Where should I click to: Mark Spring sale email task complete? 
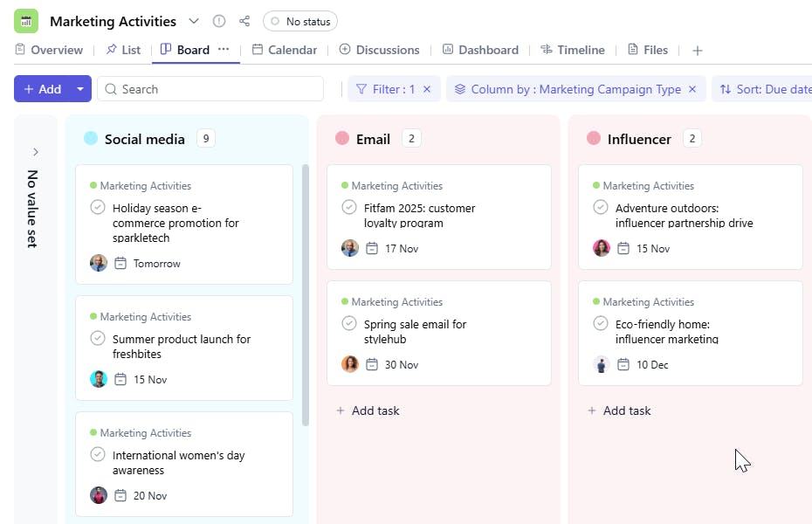(x=349, y=323)
